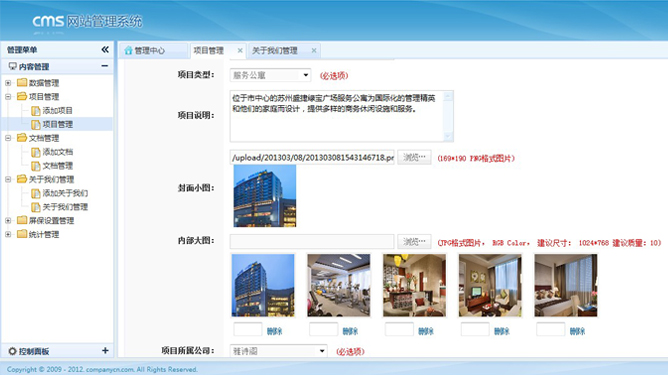Click 浏览 button next to cover image path
This screenshot has width=668, height=375.
[414, 157]
